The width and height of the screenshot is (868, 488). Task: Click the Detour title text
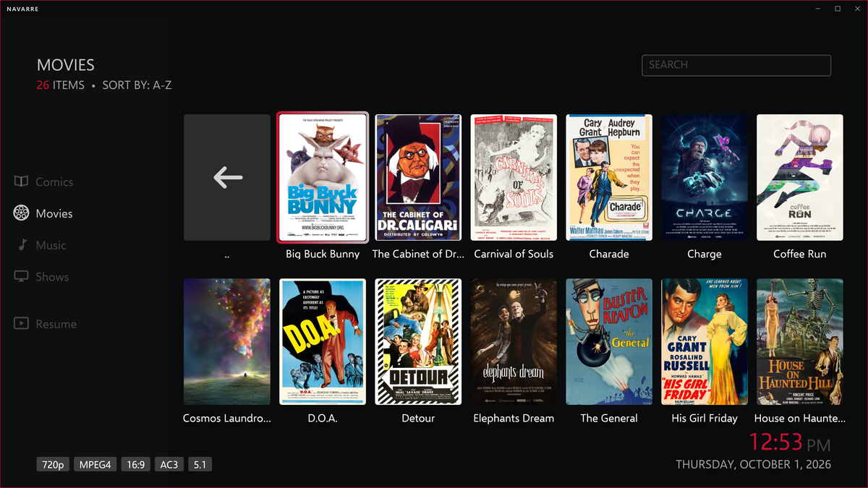point(418,419)
